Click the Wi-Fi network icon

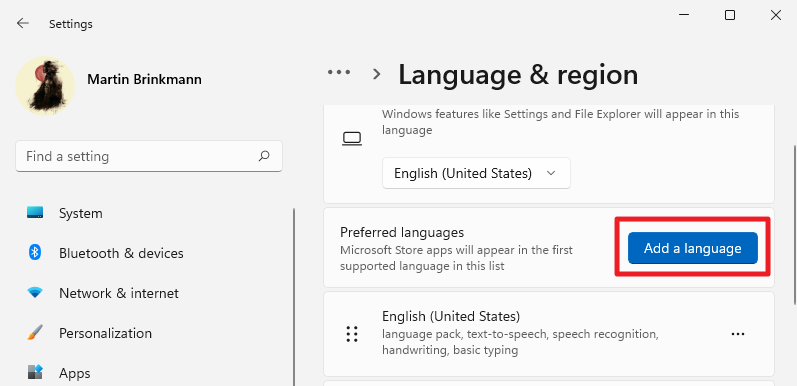[35, 293]
